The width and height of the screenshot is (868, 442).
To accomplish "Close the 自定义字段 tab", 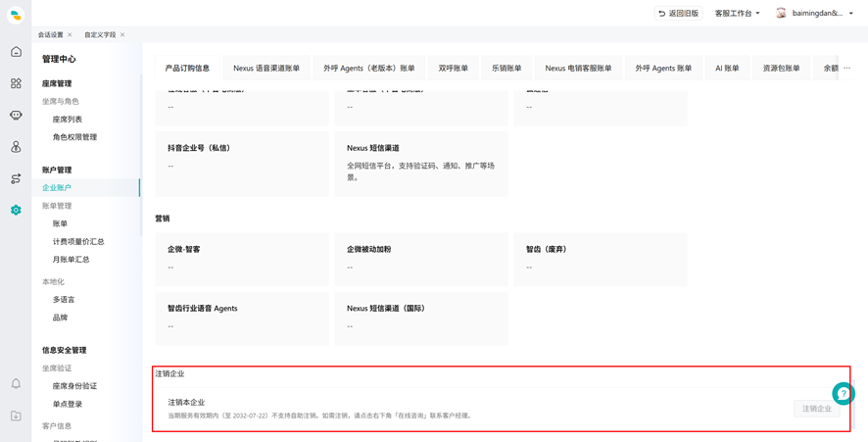I will coord(122,34).
